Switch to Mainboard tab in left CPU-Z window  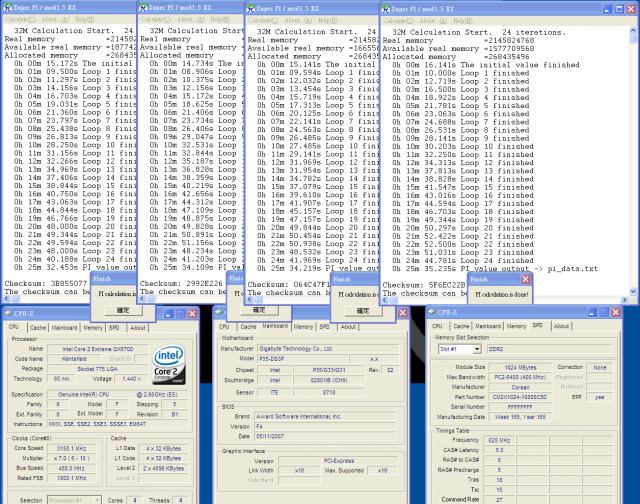pos(64,327)
